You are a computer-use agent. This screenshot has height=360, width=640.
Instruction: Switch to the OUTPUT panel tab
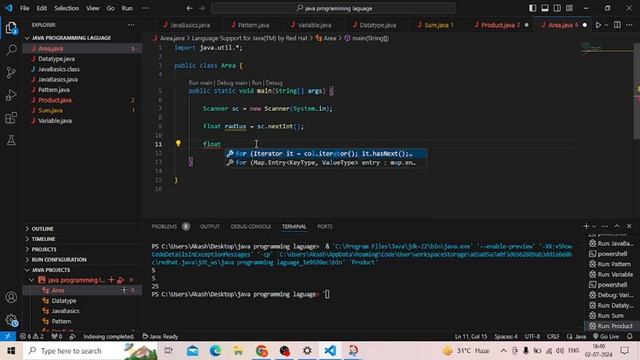click(210, 227)
